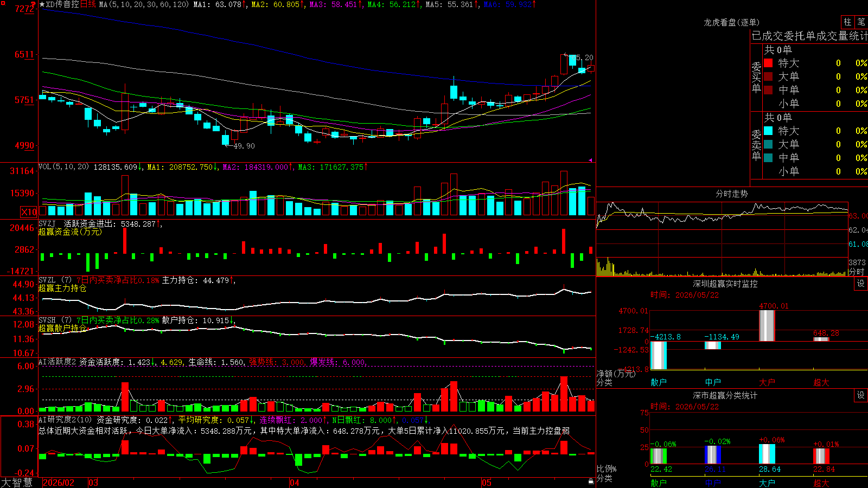Click the 中户 bar valued -1134.49
Image resolution: width=868 pixels, height=488 pixels.
[713, 345]
